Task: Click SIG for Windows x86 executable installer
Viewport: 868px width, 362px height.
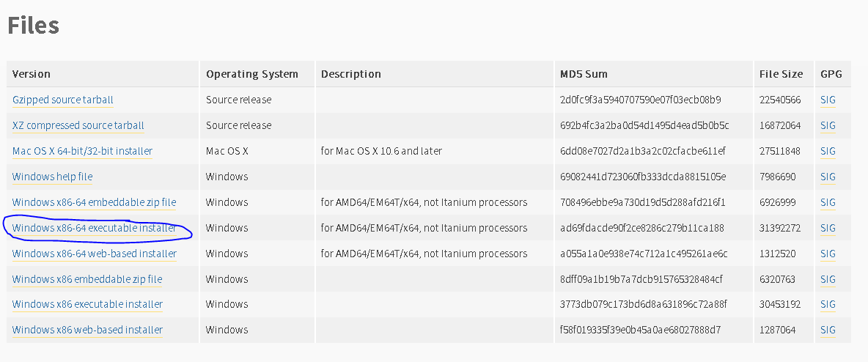Action: click(828, 304)
